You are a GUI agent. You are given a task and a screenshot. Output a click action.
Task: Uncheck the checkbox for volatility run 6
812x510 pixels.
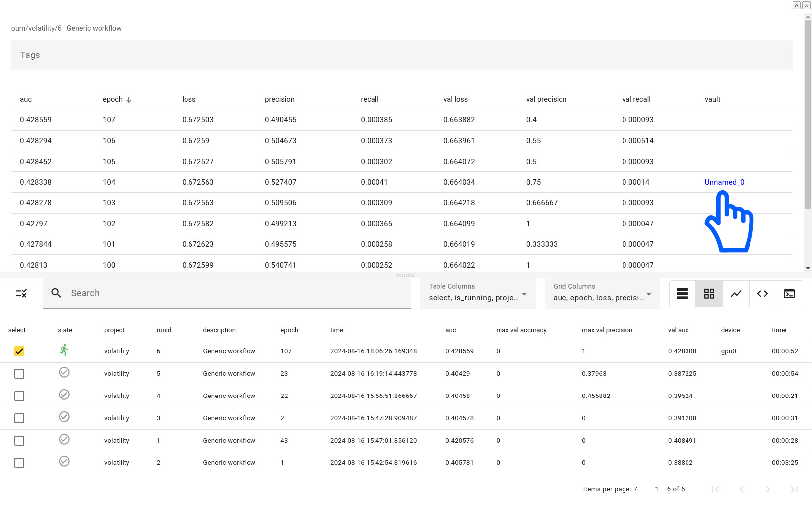coord(19,351)
